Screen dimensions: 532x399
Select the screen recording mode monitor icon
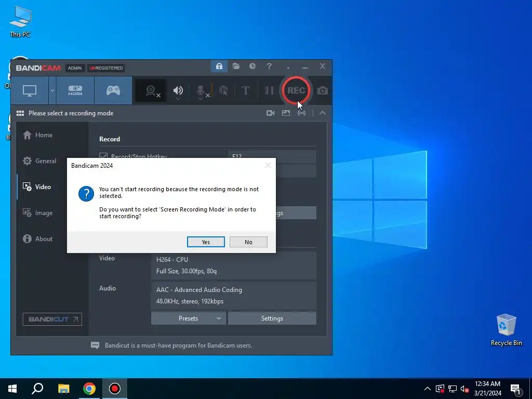pyautogui.click(x=30, y=90)
